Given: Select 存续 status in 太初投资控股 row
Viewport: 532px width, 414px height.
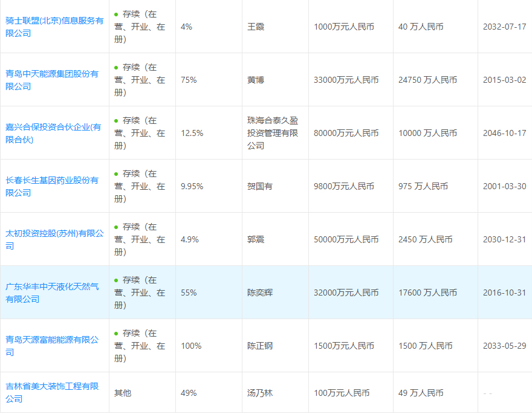Looking at the screenshot, I should [140, 240].
